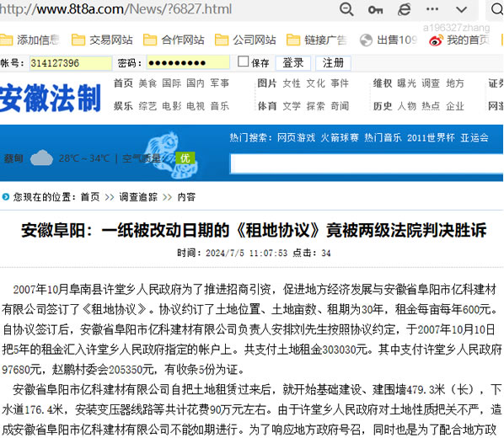Click the 安徽法制 site logo
This screenshot has height=438, width=504.
pos(51,98)
